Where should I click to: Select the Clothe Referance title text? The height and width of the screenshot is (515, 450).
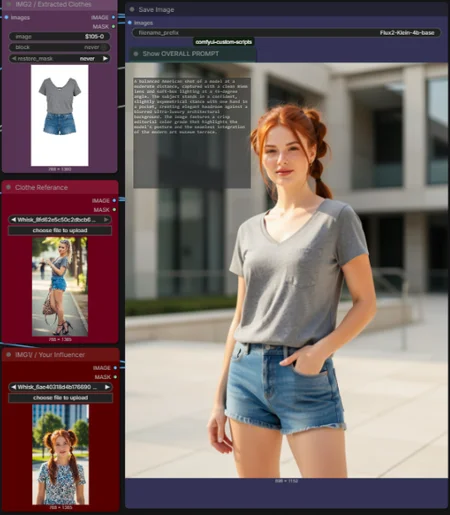[41, 187]
